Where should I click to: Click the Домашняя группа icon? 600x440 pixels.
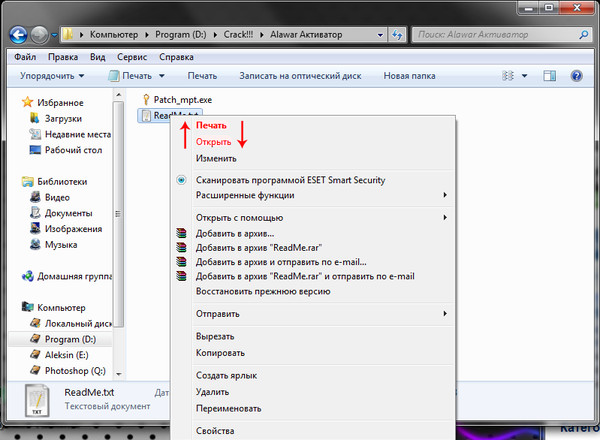29,274
